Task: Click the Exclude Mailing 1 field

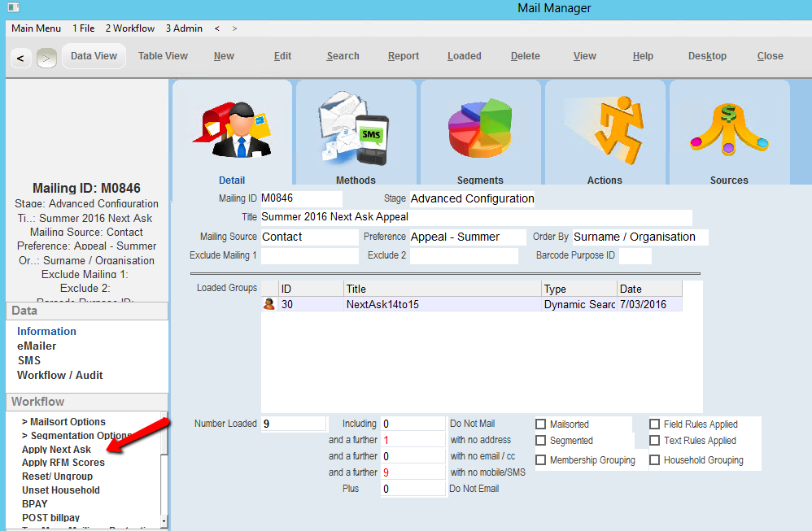Action: [x=309, y=255]
